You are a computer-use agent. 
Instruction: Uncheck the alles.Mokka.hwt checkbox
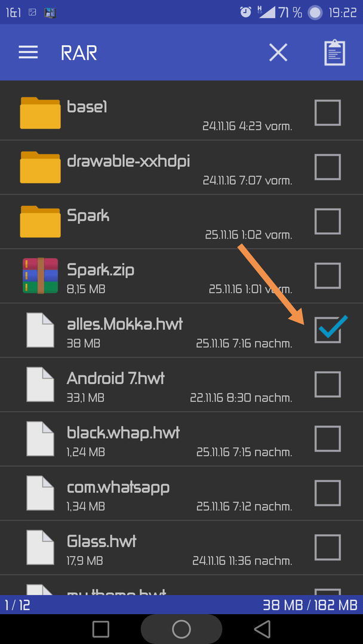pos(328,330)
